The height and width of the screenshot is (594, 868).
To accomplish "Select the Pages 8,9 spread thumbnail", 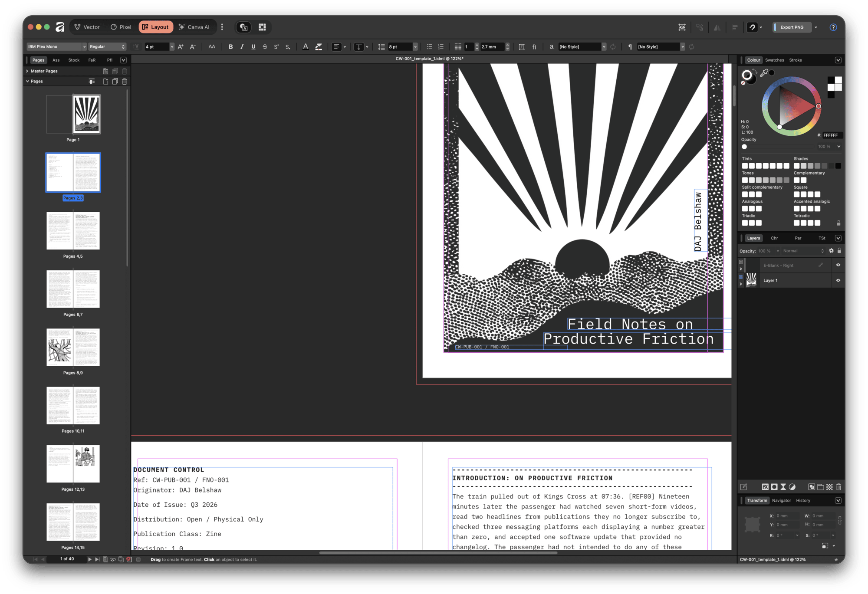I will (x=73, y=348).
